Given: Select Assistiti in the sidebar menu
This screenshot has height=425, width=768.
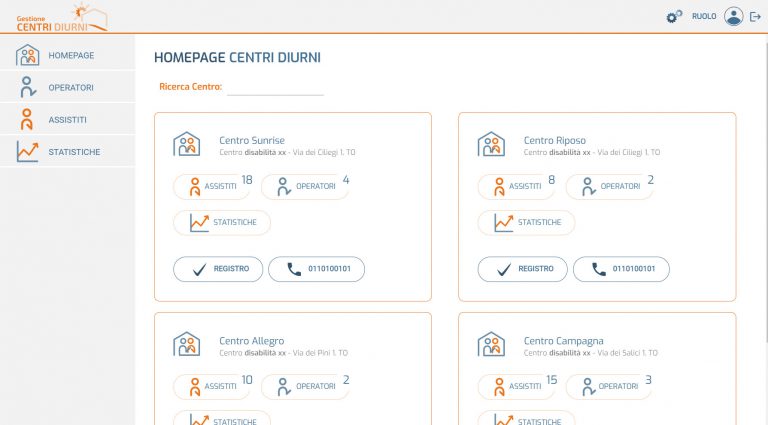Looking at the screenshot, I should pos(67,119).
